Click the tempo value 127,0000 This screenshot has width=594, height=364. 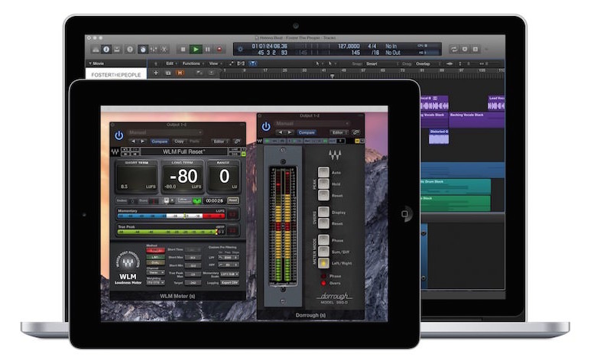click(x=349, y=46)
